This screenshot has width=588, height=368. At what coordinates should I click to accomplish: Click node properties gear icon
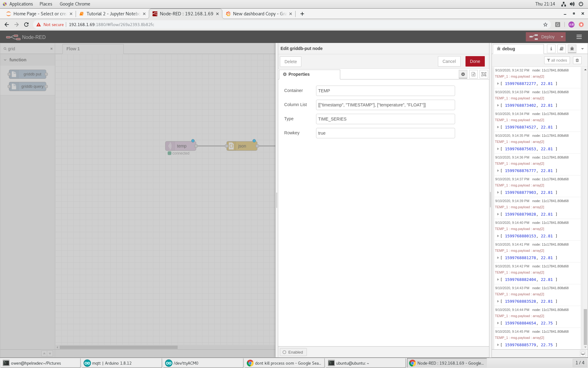coord(463,74)
